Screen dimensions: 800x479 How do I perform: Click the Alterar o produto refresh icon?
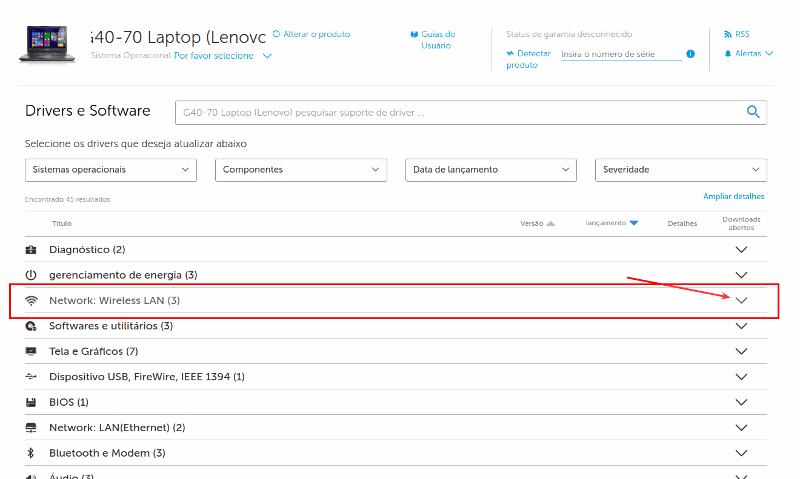pos(277,34)
